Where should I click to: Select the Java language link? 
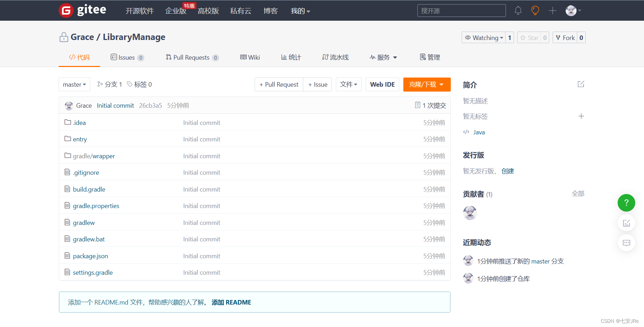479,132
